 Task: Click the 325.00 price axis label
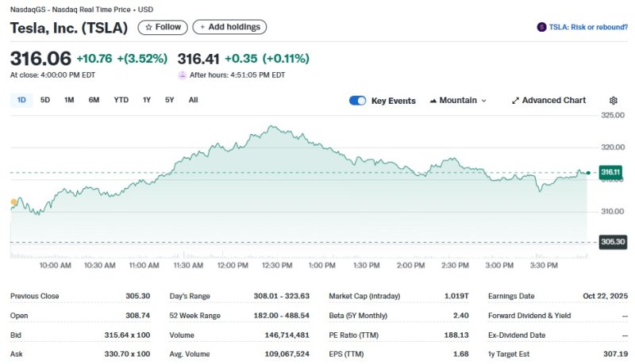[613, 115]
